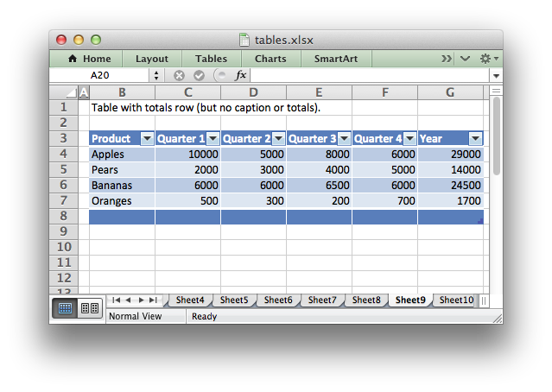Open the Quarter 3 filter dropdown
552x392 pixels.
point(344,138)
